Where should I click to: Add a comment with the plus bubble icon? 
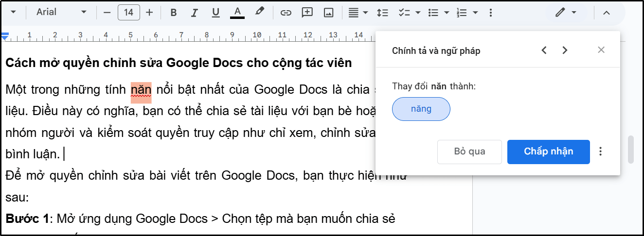point(307,13)
